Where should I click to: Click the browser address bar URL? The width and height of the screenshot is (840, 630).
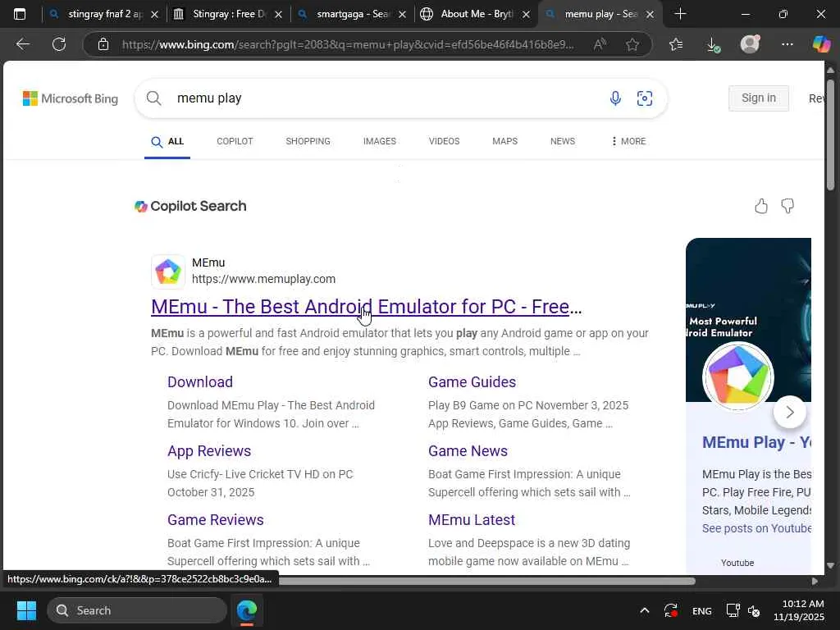click(x=348, y=44)
